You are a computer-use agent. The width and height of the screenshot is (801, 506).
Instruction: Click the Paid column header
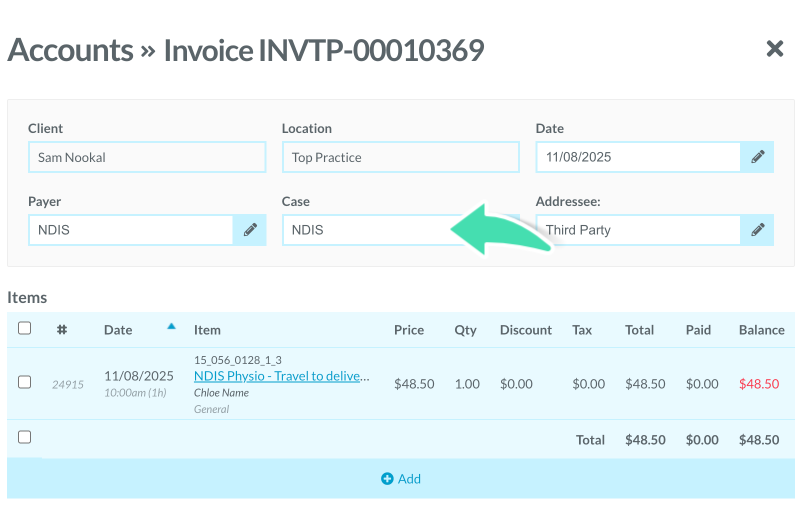point(698,330)
